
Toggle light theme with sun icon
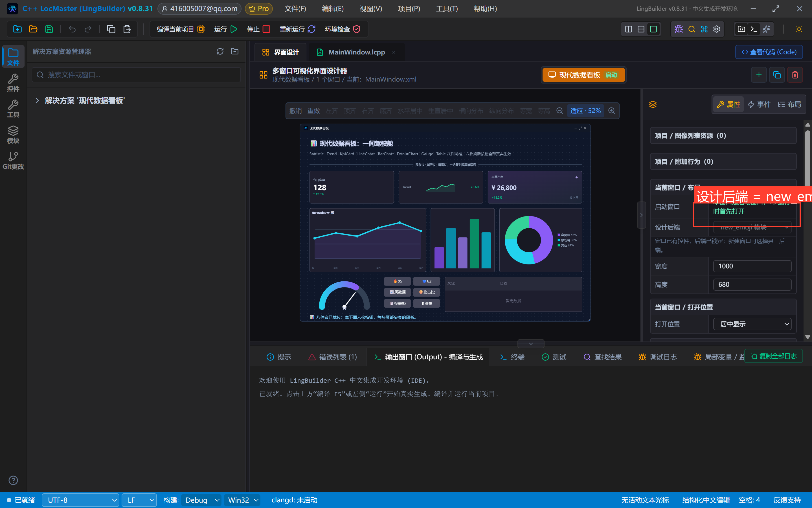click(x=798, y=29)
